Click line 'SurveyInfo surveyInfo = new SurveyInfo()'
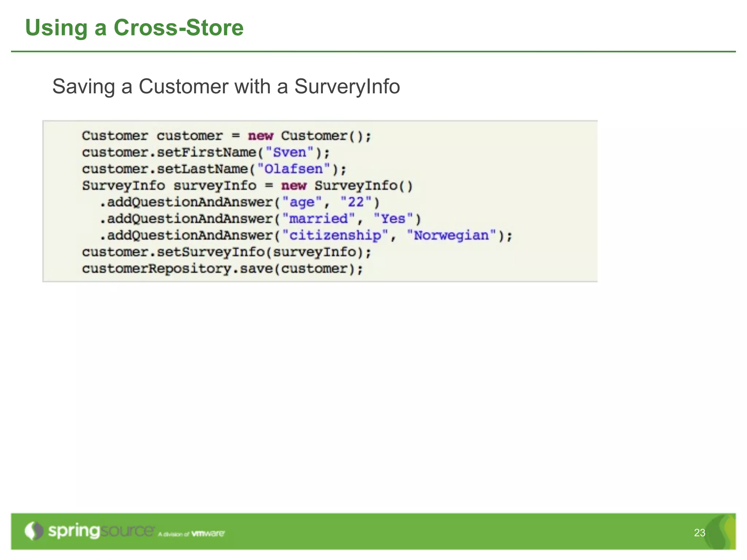Screen dimensions: 747x560 (x=247, y=186)
